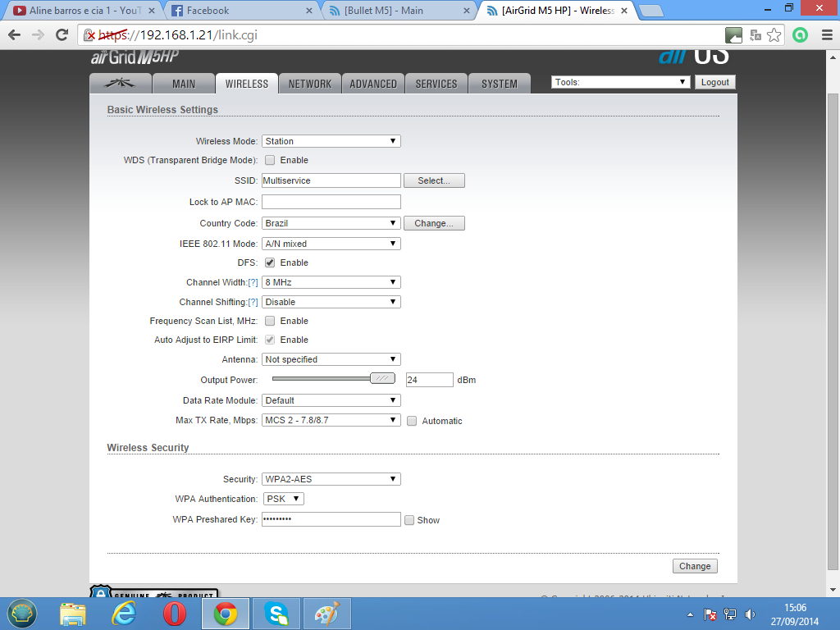Open IEEE 802.11 Mode dropdown
Image resolution: width=840 pixels, height=630 pixels.
331,244
